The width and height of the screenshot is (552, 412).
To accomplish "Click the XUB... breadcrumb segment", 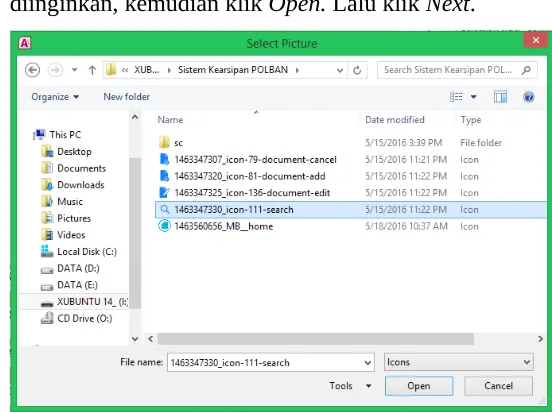I will coord(146,70).
